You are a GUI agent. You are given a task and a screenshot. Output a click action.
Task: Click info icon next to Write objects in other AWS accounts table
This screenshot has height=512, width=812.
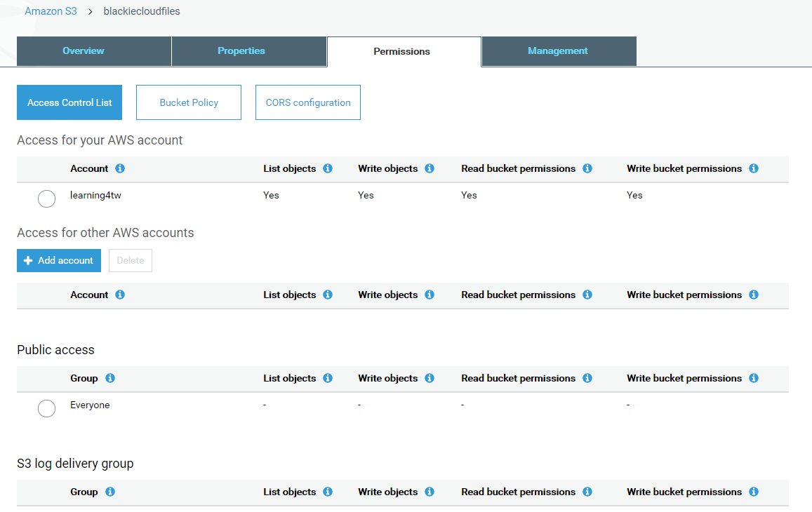430,295
